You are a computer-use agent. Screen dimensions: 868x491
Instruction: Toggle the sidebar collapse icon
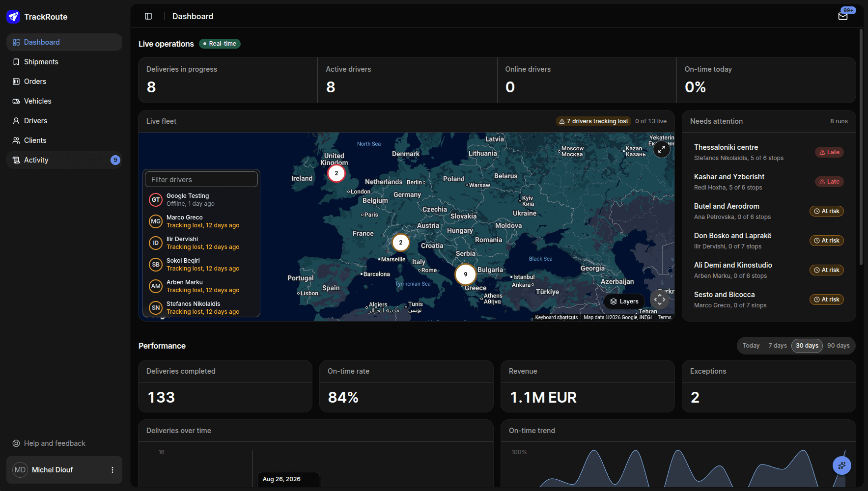coord(148,16)
